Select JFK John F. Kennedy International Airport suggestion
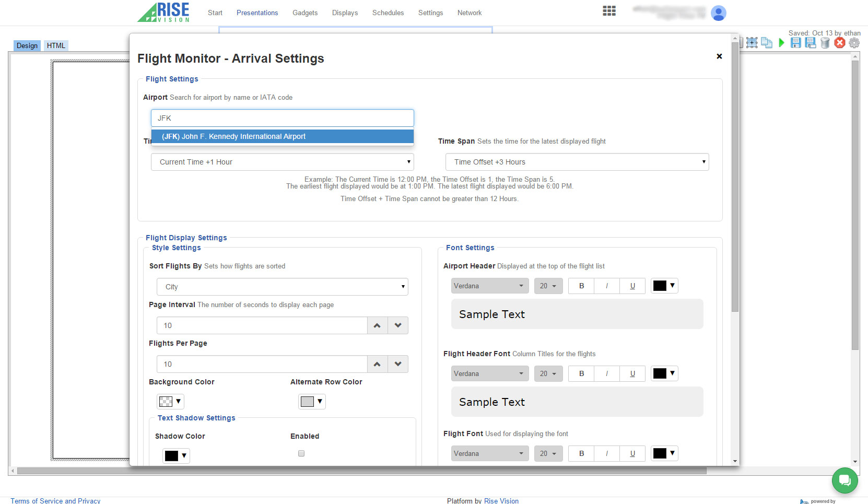The width and height of the screenshot is (868, 504). tap(283, 136)
